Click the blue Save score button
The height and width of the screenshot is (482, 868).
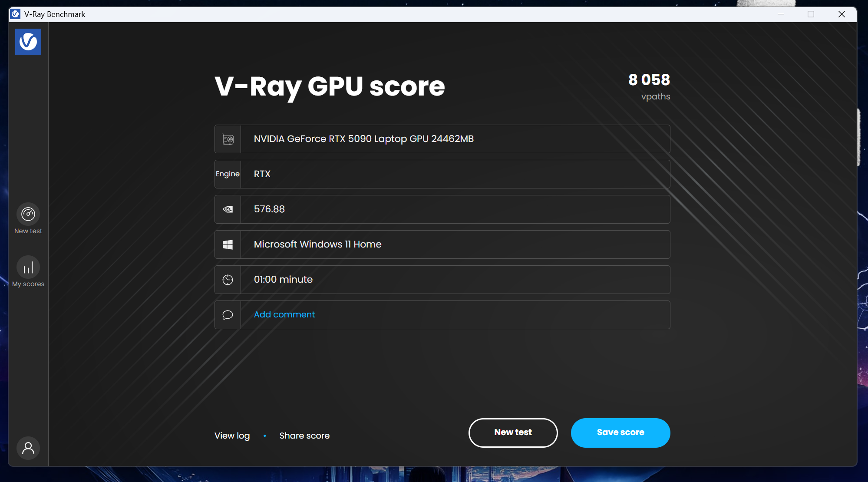coord(620,432)
